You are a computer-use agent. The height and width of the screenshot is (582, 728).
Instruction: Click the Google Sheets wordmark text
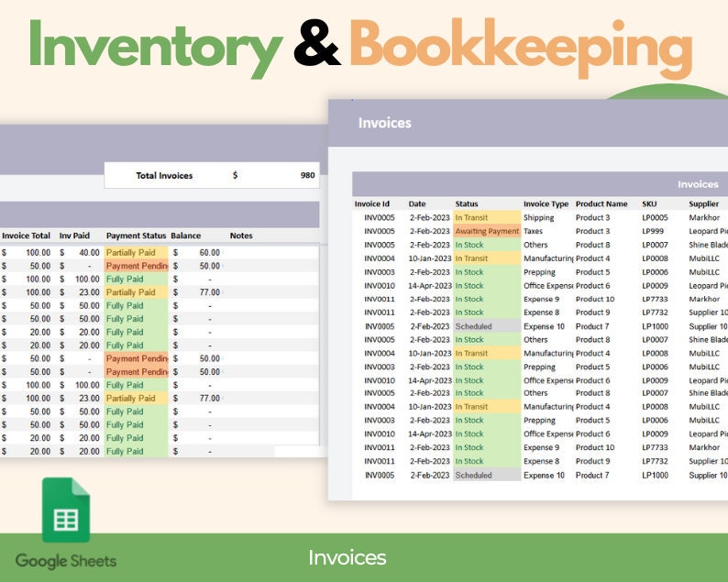(x=66, y=561)
